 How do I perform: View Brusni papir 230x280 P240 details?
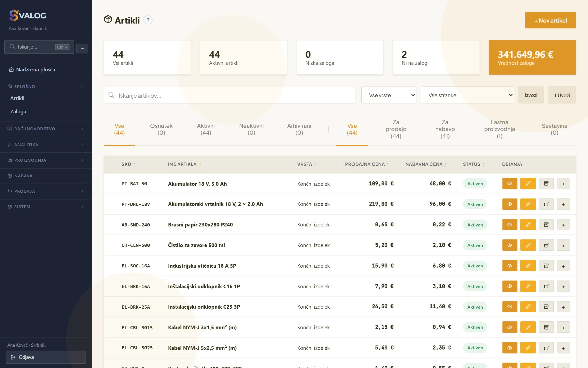coord(510,225)
